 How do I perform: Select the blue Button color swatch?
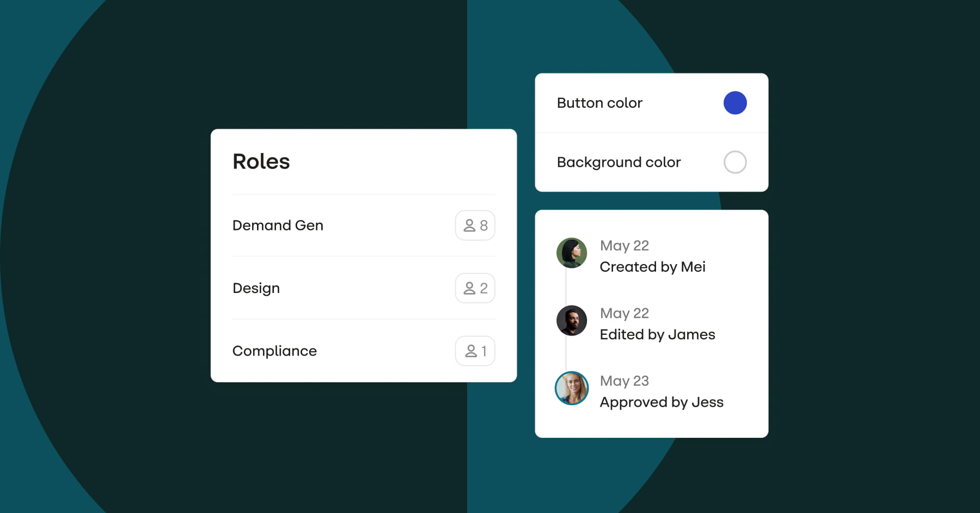pos(735,103)
